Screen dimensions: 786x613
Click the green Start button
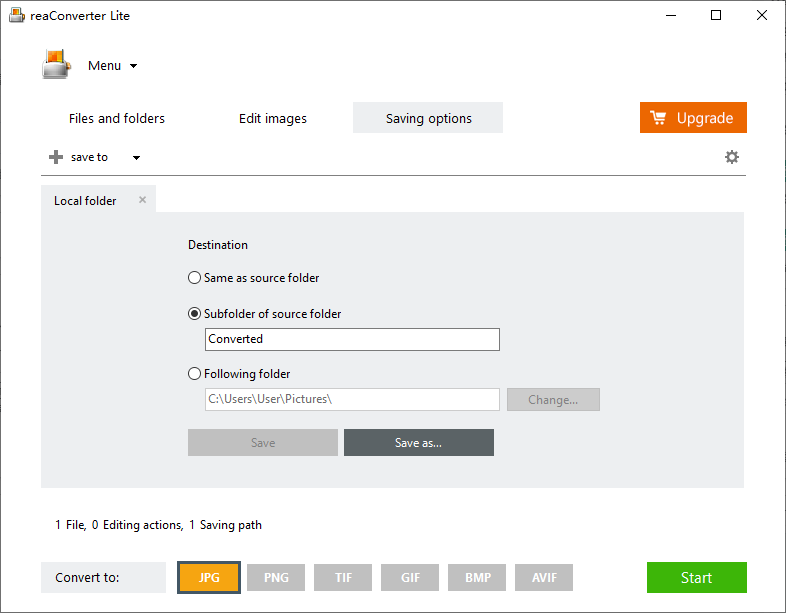(696, 577)
